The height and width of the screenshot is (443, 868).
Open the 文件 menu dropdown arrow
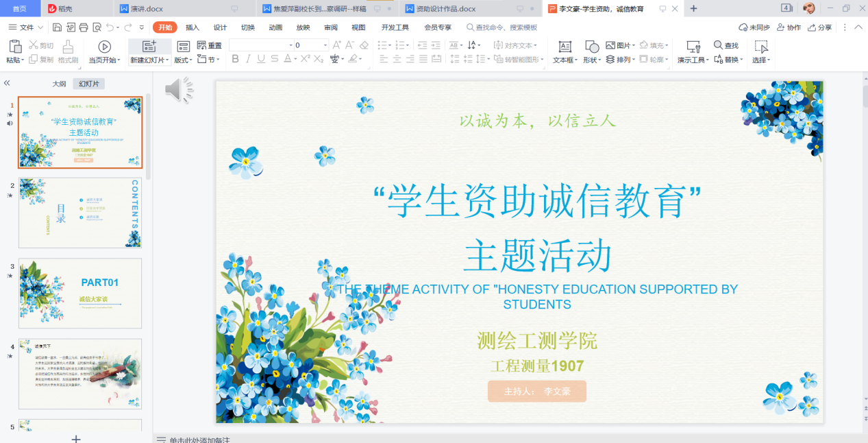[40, 27]
